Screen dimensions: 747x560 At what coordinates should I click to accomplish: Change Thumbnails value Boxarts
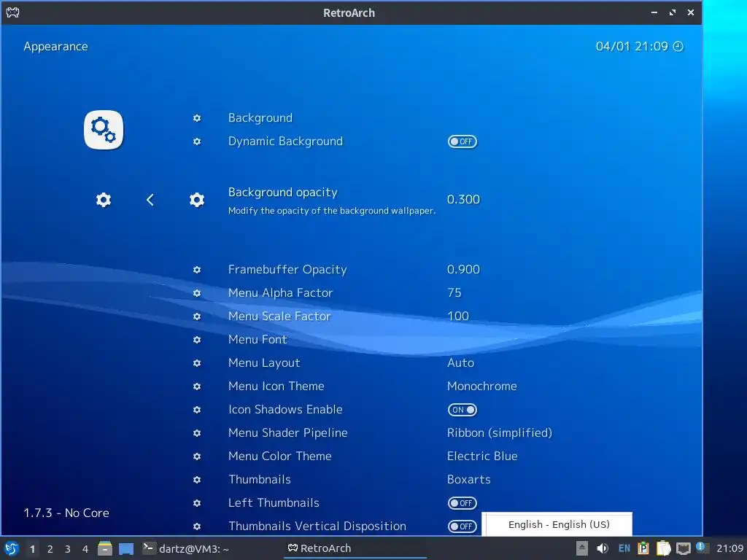coord(469,480)
